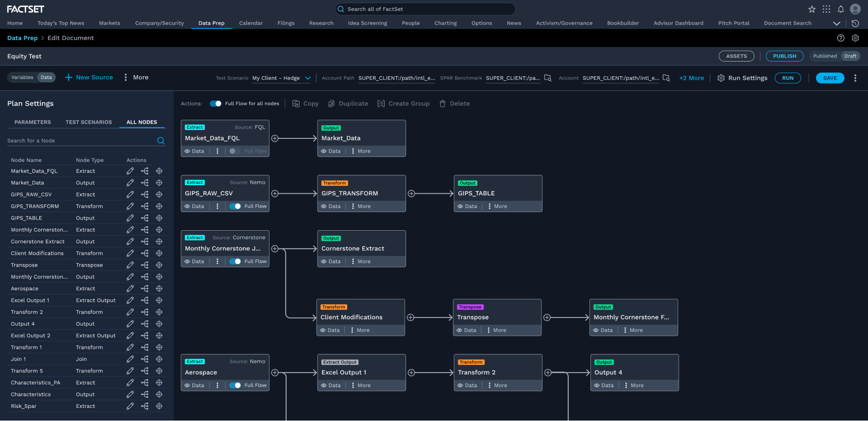868x421 pixels.
Task: Click the SAVE button
Action: click(x=830, y=78)
